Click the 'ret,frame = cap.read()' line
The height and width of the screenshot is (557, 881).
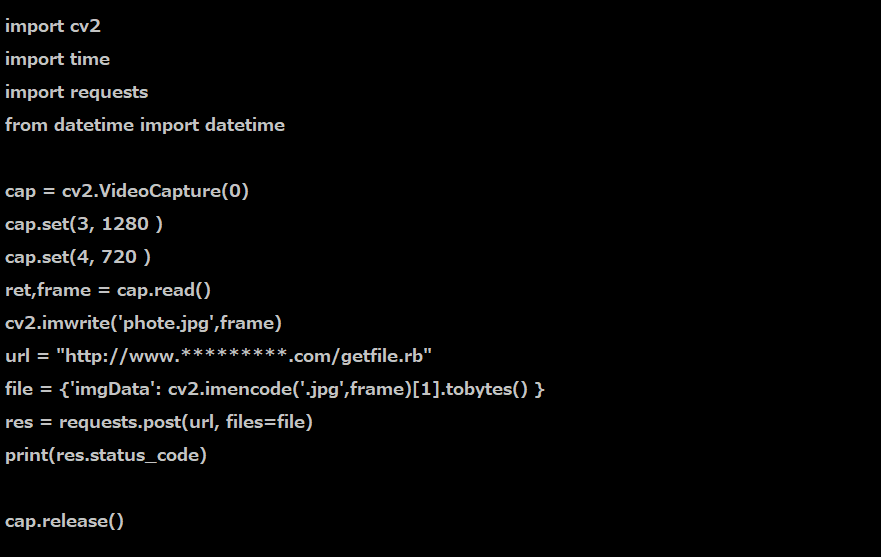click(108, 290)
